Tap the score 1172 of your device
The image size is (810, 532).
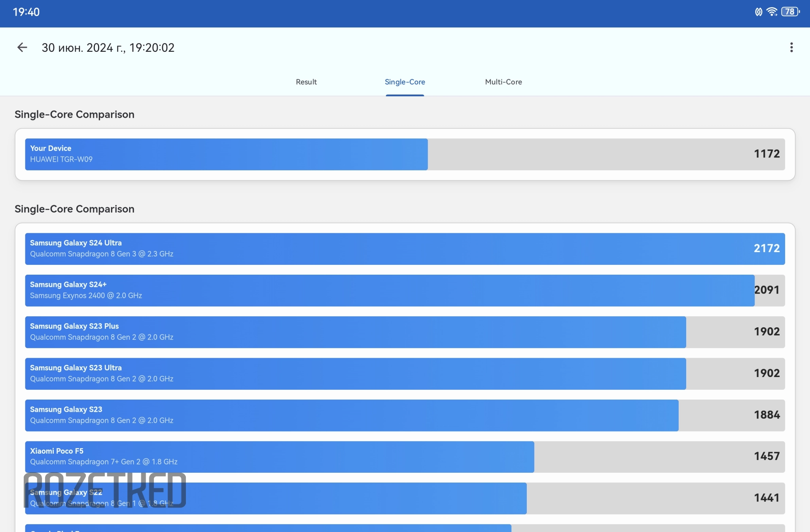(766, 154)
